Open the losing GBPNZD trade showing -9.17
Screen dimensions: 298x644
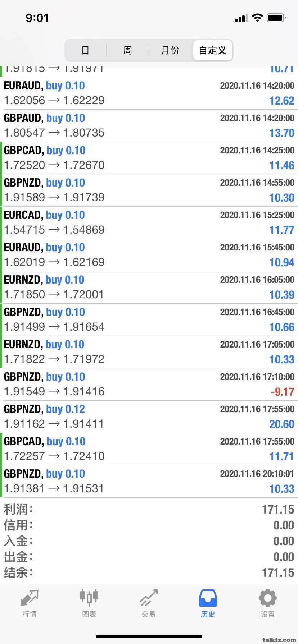(149, 384)
